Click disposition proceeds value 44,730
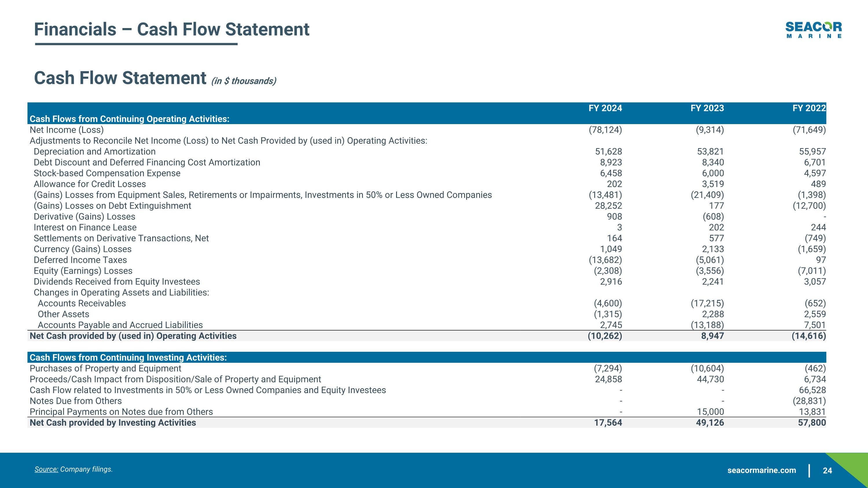Screen dimensions: 868x488 click(x=710, y=379)
